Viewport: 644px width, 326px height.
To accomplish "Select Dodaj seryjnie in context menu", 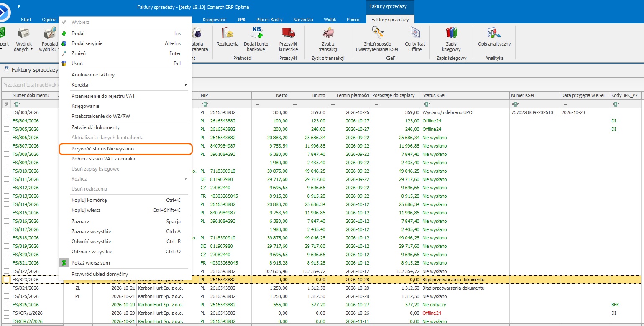I will click(x=125, y=43).
